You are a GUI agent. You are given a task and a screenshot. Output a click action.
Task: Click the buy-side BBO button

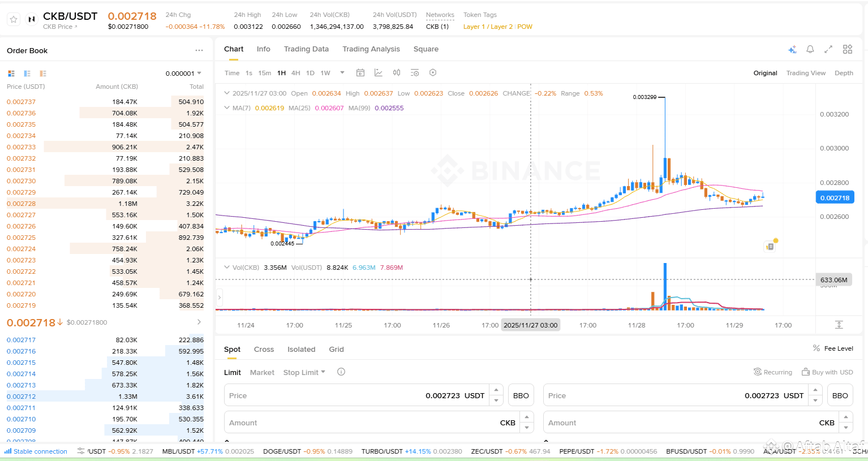tap(521, 395)
